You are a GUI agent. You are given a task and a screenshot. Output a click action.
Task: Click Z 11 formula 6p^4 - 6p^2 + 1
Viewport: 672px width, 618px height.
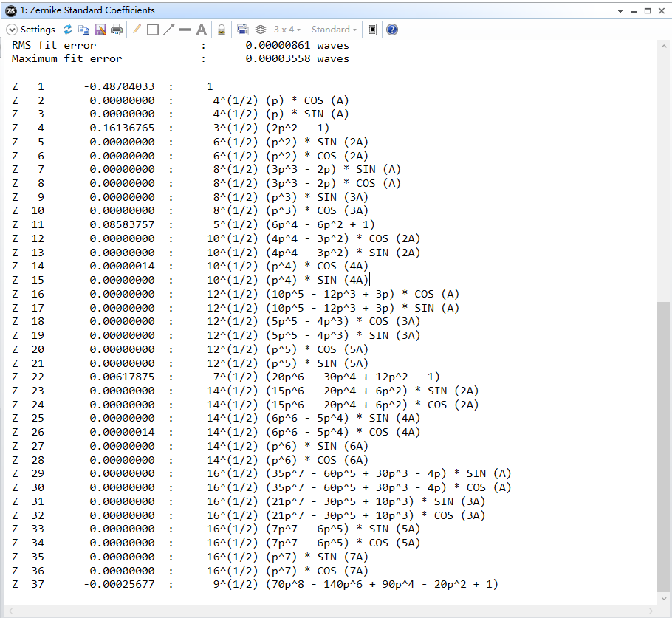pyautogui.click(x=294, y=224)
